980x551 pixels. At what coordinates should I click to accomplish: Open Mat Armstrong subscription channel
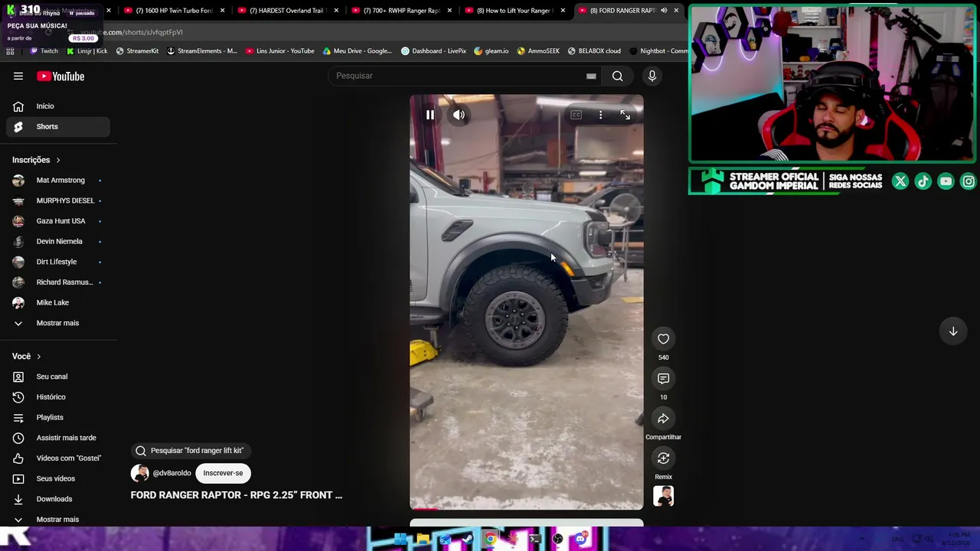[x=58, y=181]
